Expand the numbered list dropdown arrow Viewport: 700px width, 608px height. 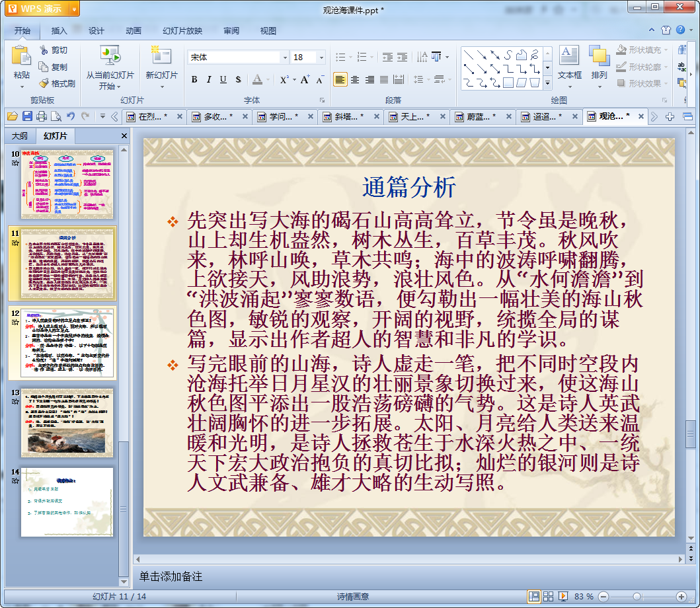[x=371, y=57]
